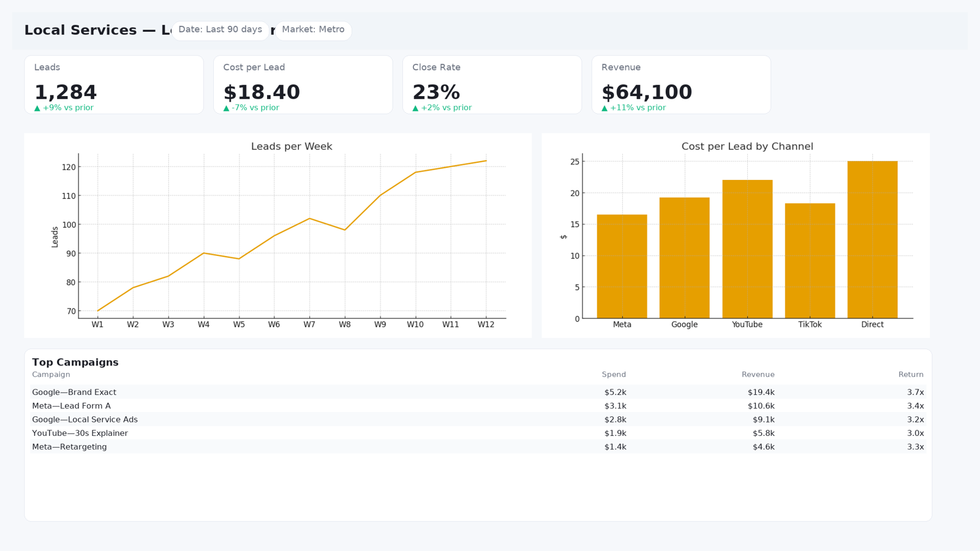Select the Leads KPI card
The width and height of the screenshot is (980, 551).
click(x=114, y=84)
